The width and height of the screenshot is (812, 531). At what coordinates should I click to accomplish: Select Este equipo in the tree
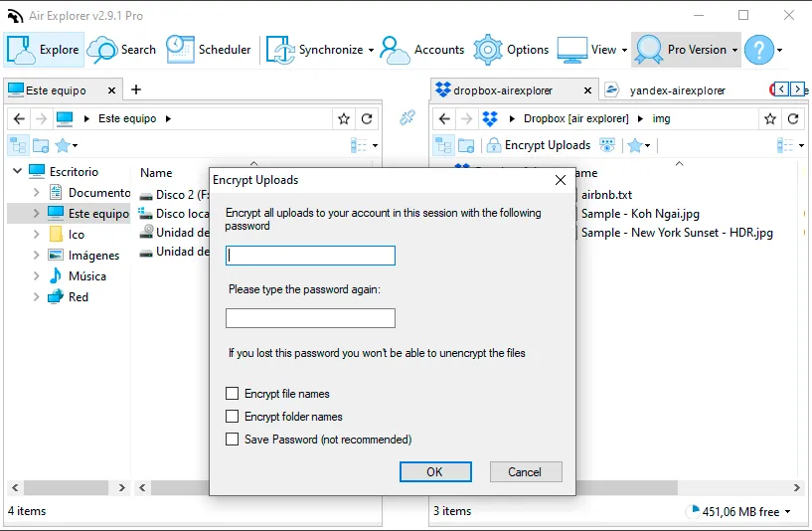coord(88,214)
